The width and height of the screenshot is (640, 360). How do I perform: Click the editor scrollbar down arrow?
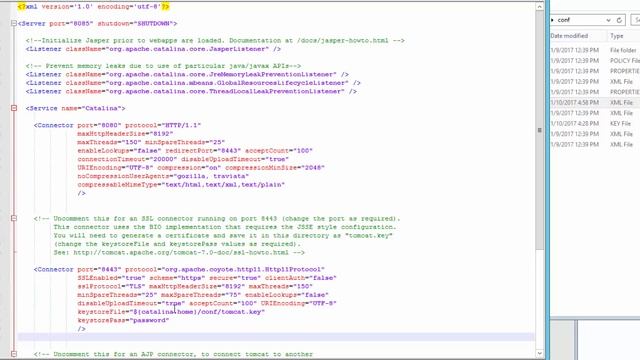(x=540, y=353)
